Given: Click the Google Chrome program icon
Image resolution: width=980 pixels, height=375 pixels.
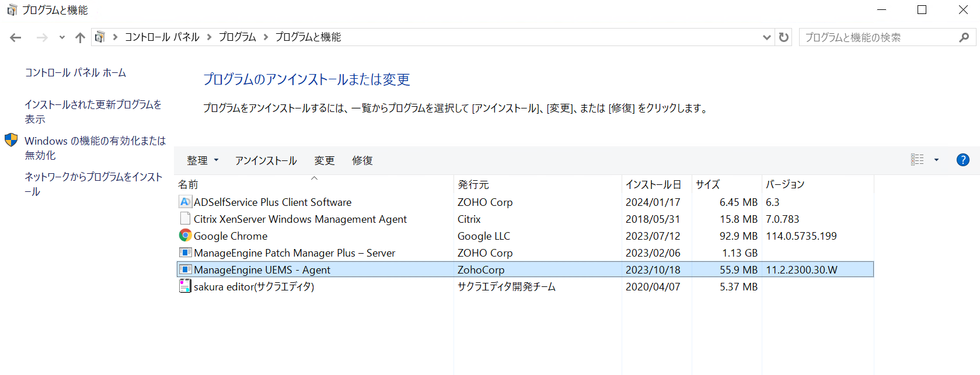Looking at the screenshot, I should [185, 236].
